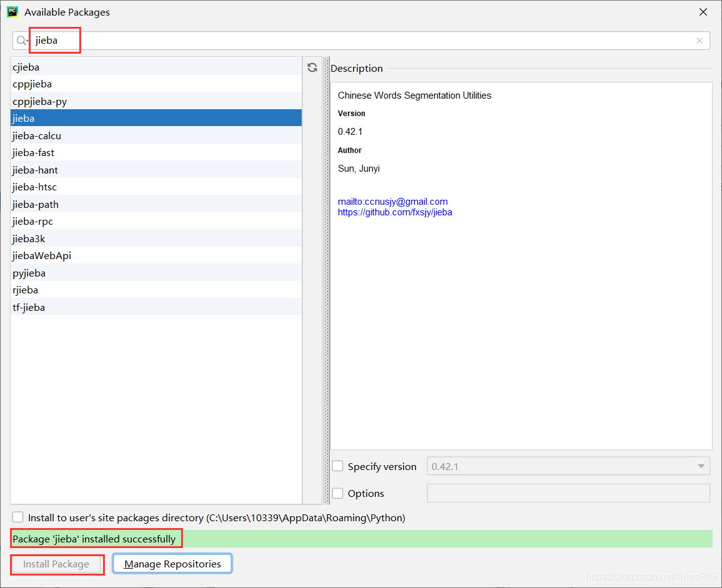Select the cppjieba package
The width and height of the screenshot is (722, 588).
pos(156,84)
